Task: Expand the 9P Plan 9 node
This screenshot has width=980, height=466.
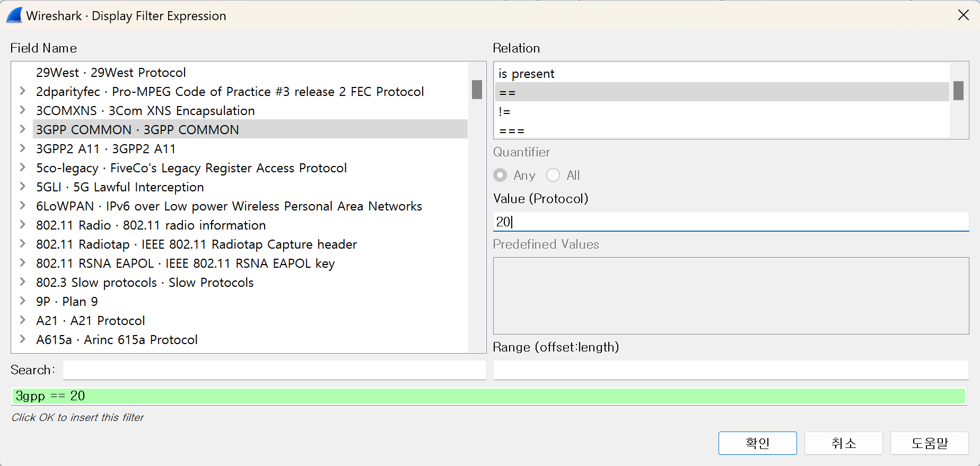Action: pyautogui.click(x=22, y=301)
